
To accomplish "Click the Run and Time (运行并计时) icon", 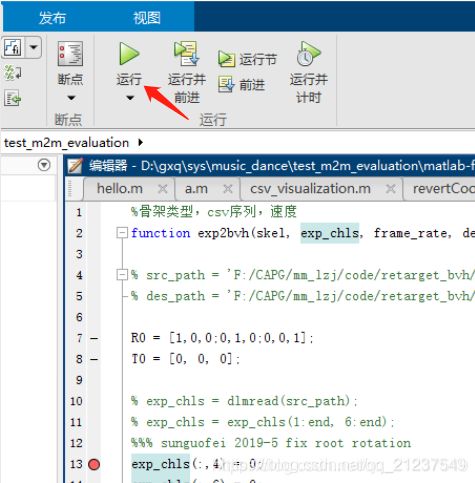I will tap(308, 53).
